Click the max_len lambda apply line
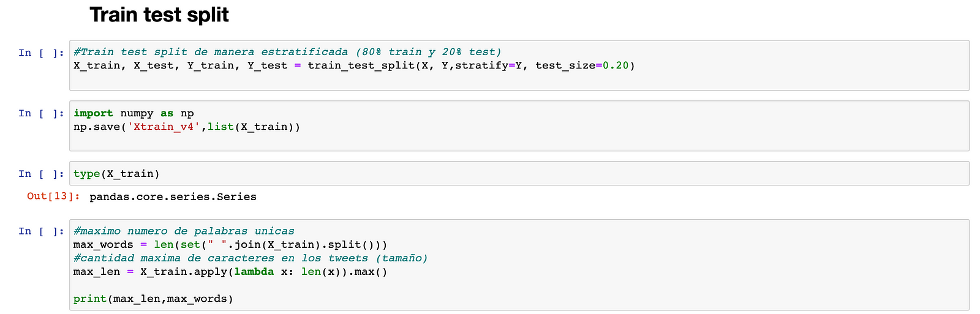The width and height of the screenshot is (980, 314). click(230, 272)
